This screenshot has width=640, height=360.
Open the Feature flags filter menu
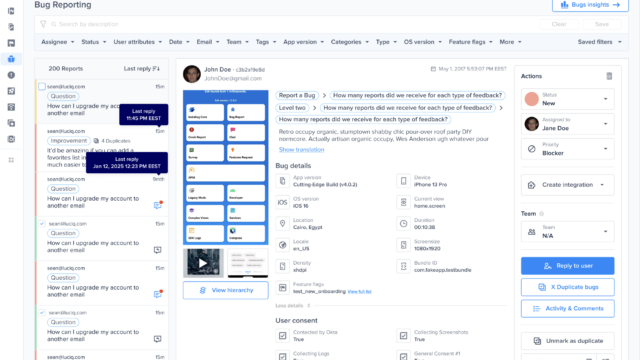click(470, 42)
